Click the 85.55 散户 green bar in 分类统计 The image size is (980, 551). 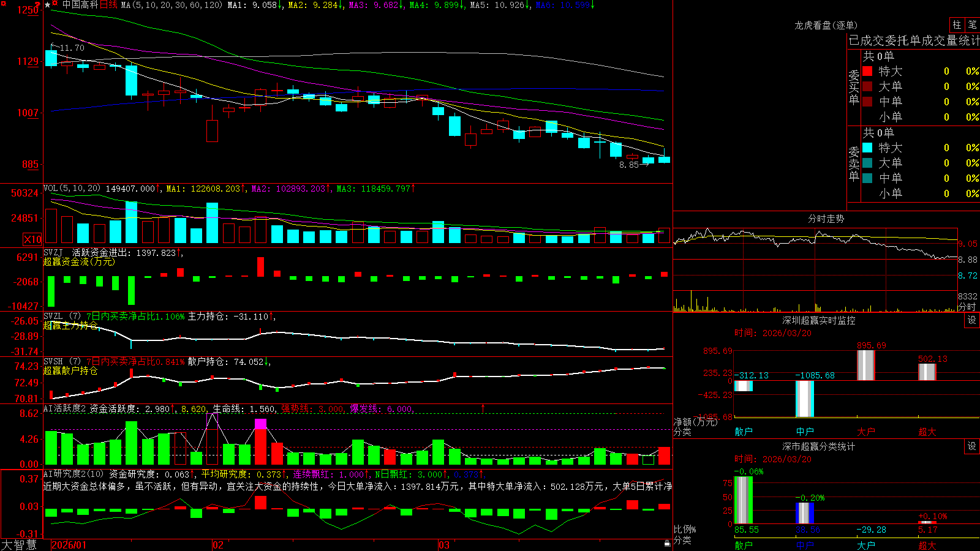(744, 500)
